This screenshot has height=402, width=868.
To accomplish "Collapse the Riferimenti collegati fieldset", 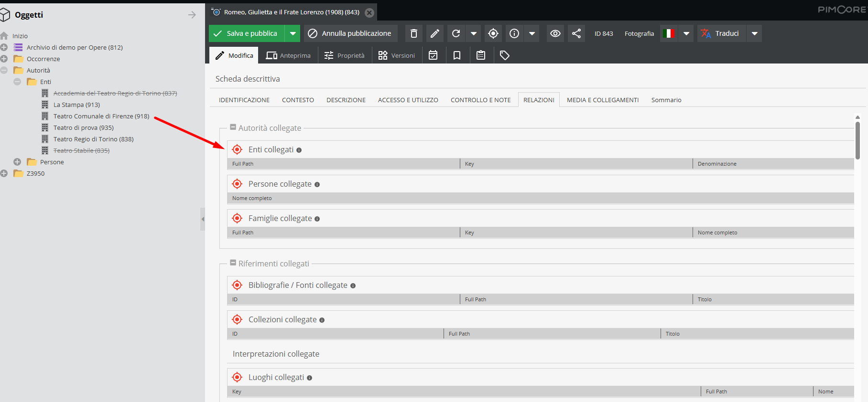I will pos(233,263).
